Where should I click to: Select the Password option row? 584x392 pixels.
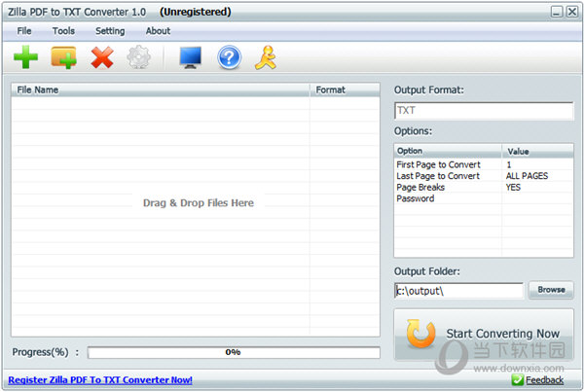[484, 198]
